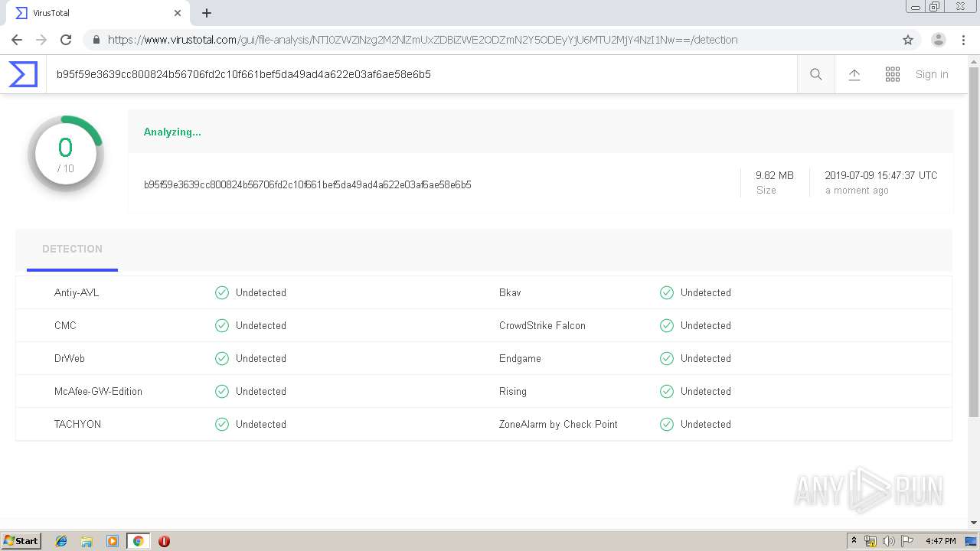The width and height of the screenshot is (980, 551).
Task: Click the file hash in summary row
Action: coord(307,184)
